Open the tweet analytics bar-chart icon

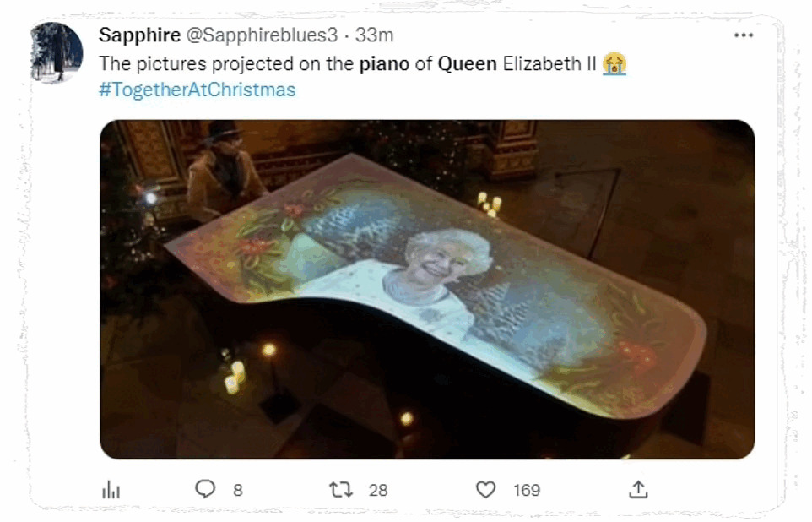pos(111,490)
